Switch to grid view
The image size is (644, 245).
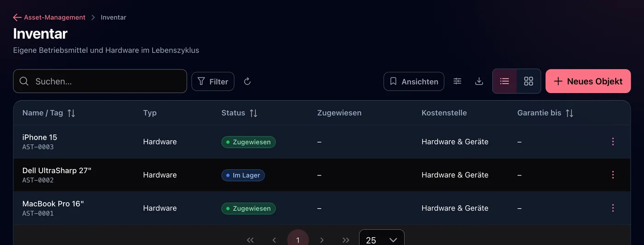(x=529, y=81)
